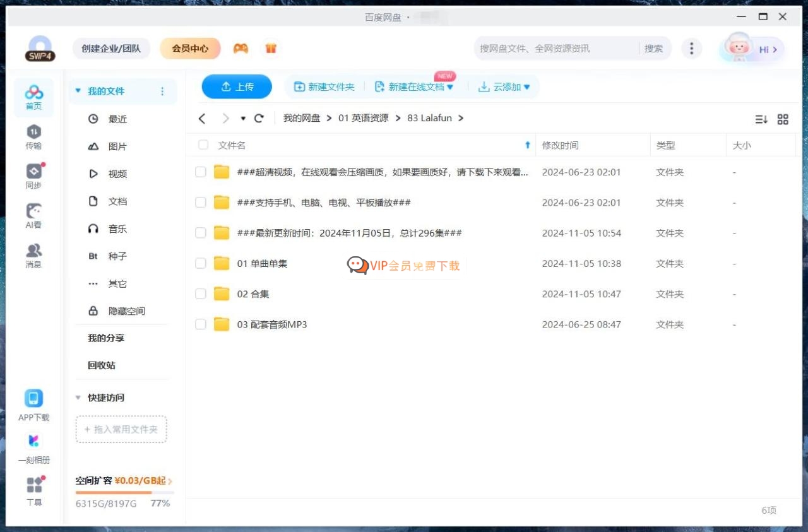Viewport: 808px width, 532px height.
Task: Check the select-all checkbox in file list header
Action: tap(203, 145)
